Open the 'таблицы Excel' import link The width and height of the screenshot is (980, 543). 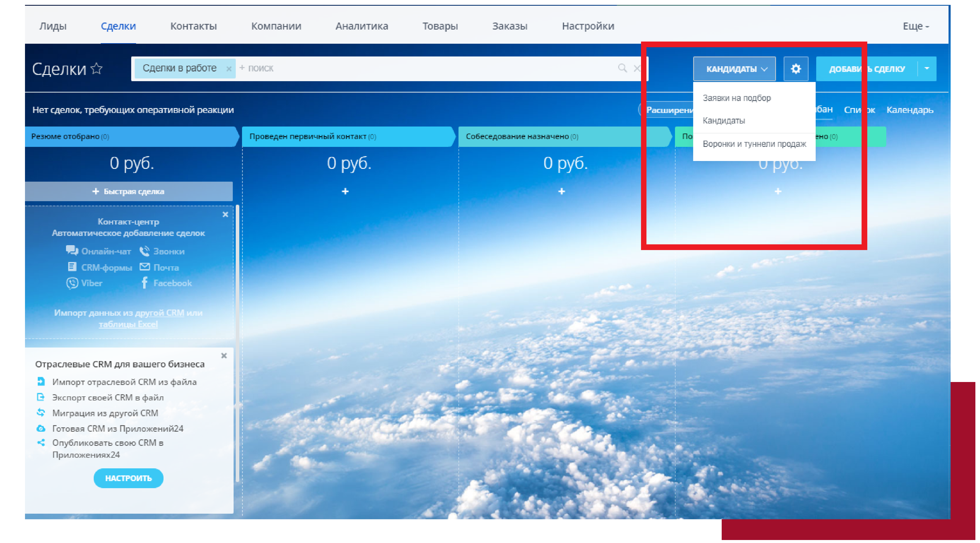tap(128, 324)
